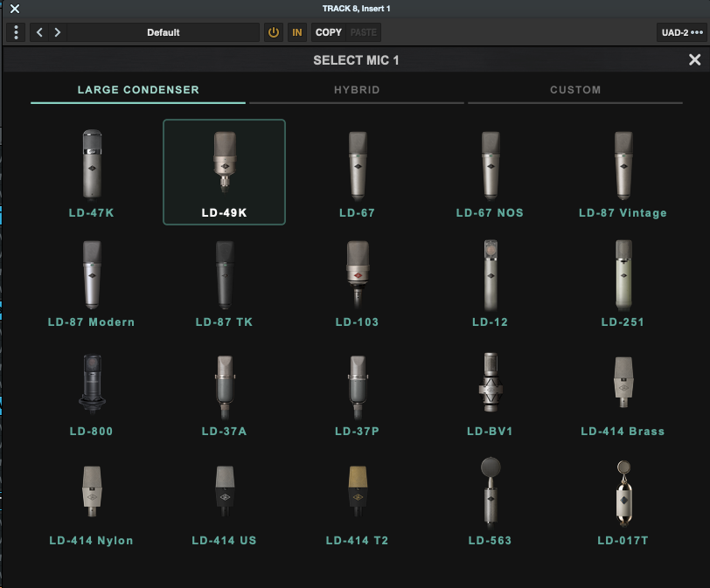
Task: Click the PASTE settings button
Action: tap(364, 32)
